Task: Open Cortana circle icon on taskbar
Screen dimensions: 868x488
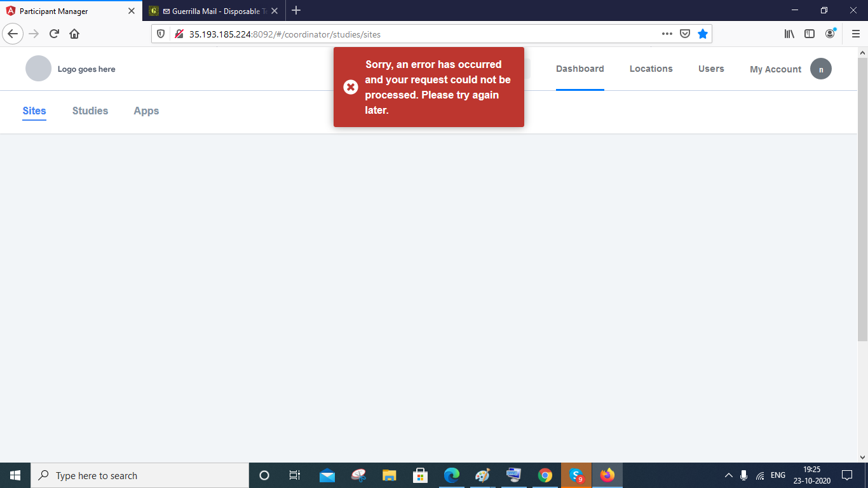Action: pyautogui.click(x=265, y=475)
